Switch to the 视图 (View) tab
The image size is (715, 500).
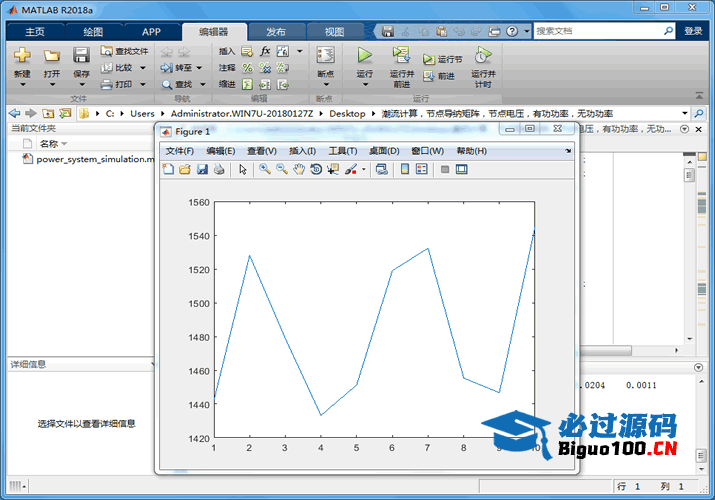coord(334,31)
